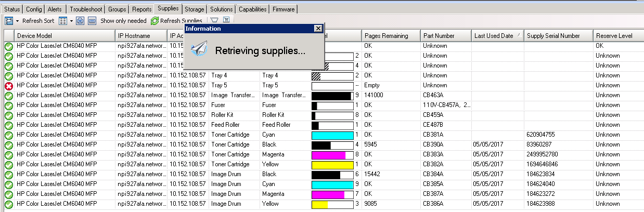Switch to the Troubleshoot tab
Image resolution: width=644 pixels, height=212 pixels.
[86, 9]
